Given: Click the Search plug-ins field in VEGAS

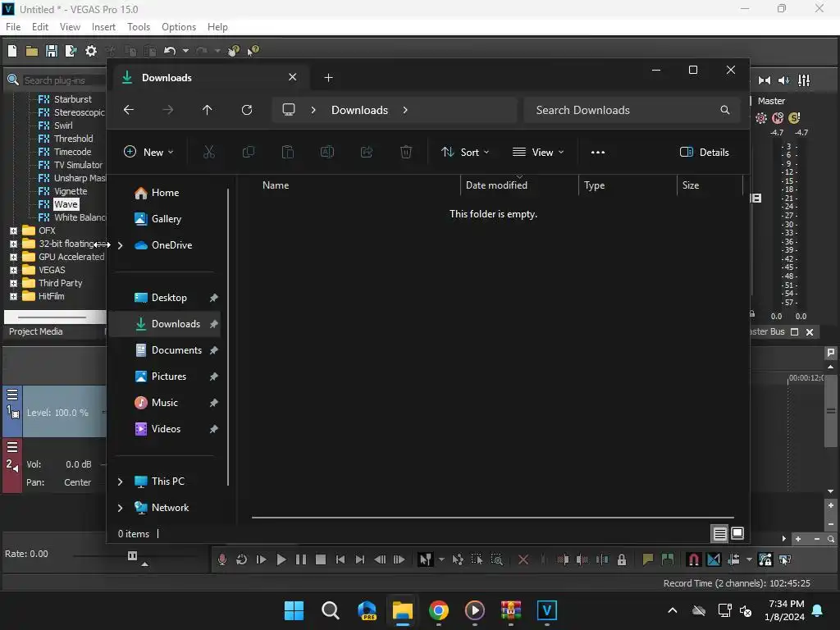Looking at the screenshot, I should pyautogui.click(x=63, y=80).
